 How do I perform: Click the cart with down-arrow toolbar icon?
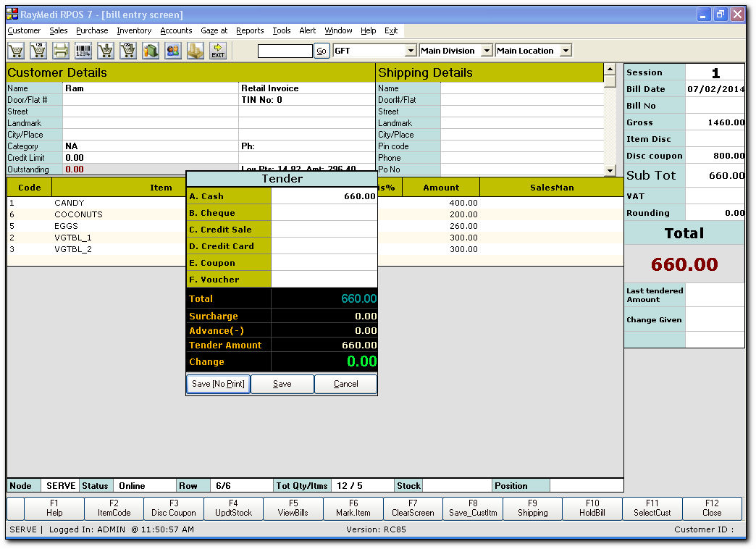click(106, 51)
